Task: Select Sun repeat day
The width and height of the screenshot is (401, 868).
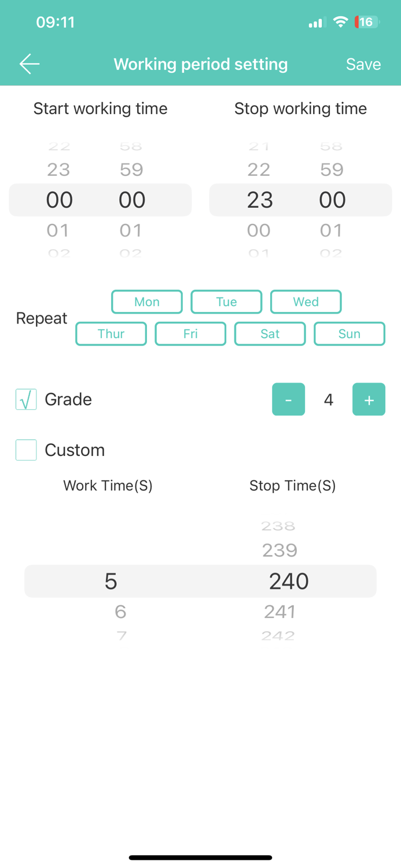Action: [350, 334]
